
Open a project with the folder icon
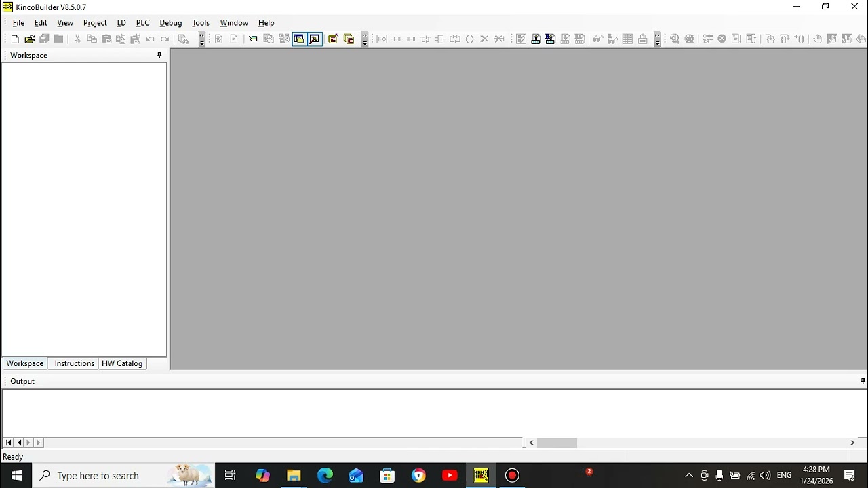pos(30,39)
